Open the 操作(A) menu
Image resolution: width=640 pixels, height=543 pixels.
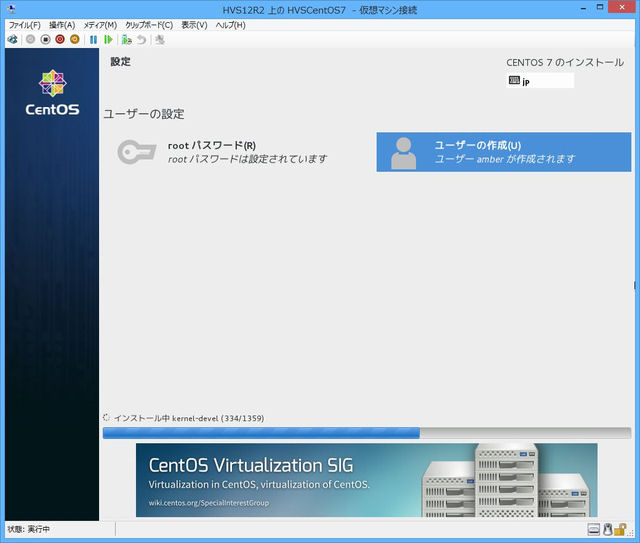pos(62,25)
